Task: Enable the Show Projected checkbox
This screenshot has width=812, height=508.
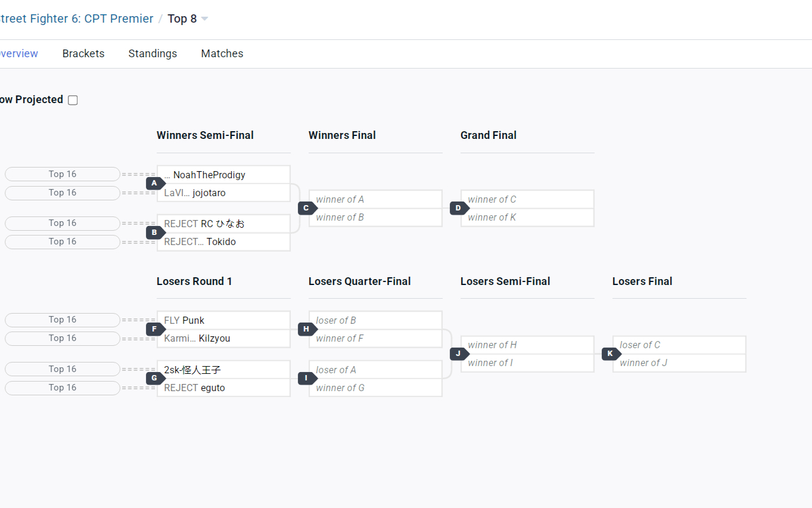Action: (x=73, y=100)
